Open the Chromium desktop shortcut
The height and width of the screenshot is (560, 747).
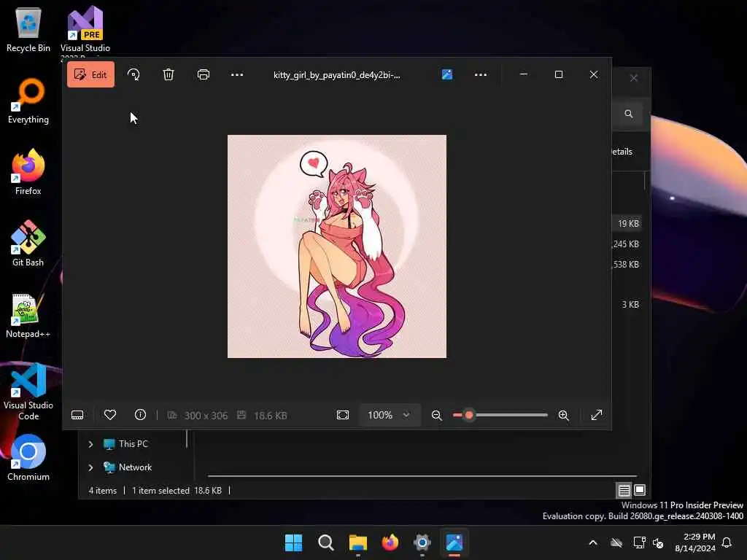coord(28,458)
